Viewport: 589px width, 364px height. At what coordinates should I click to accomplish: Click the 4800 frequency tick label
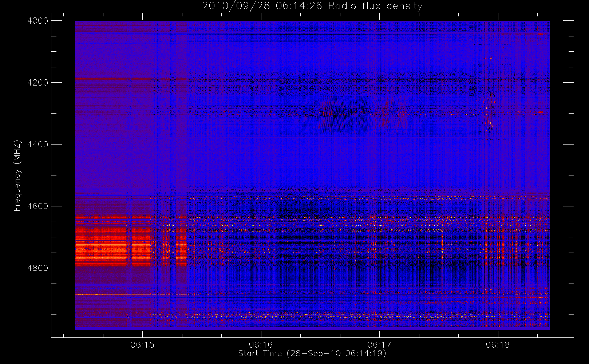click(x=38, y=268)
